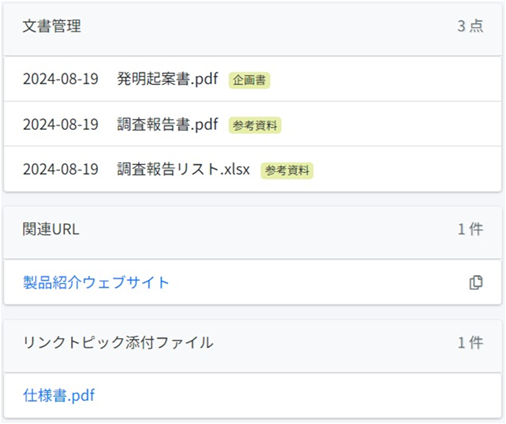Click 1件 count in リンクトピック添付ファイル header

pos(470,343)
